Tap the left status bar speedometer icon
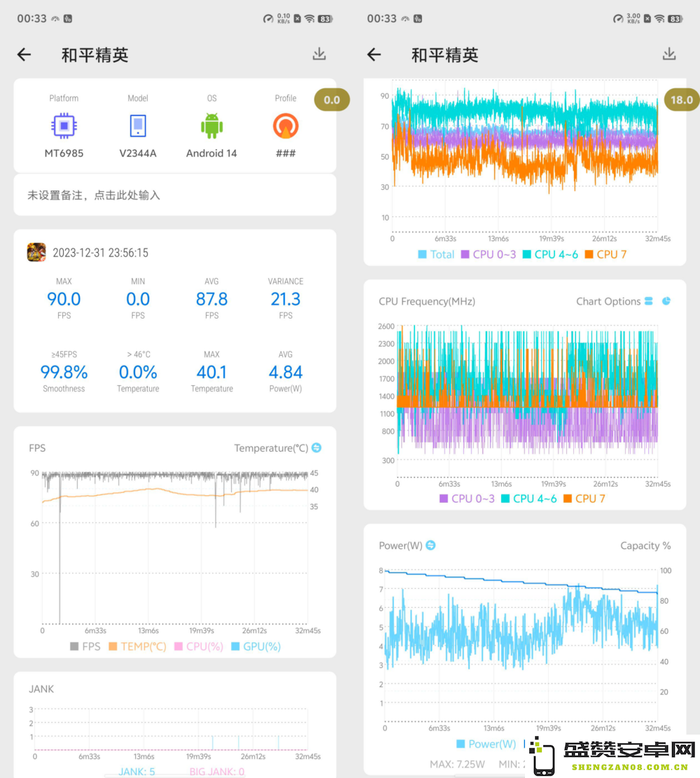The width and height of the screenshot is (700, 778). [x=268, y=19]
